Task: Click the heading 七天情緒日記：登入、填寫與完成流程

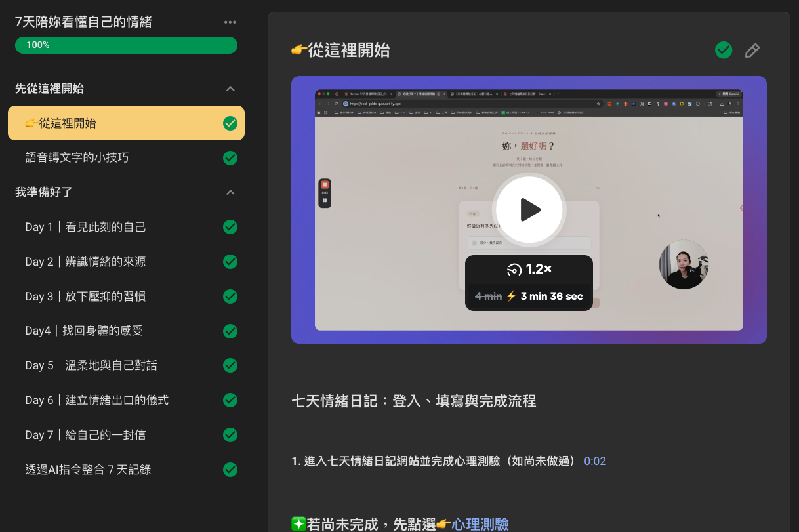Action: point(414,401)
